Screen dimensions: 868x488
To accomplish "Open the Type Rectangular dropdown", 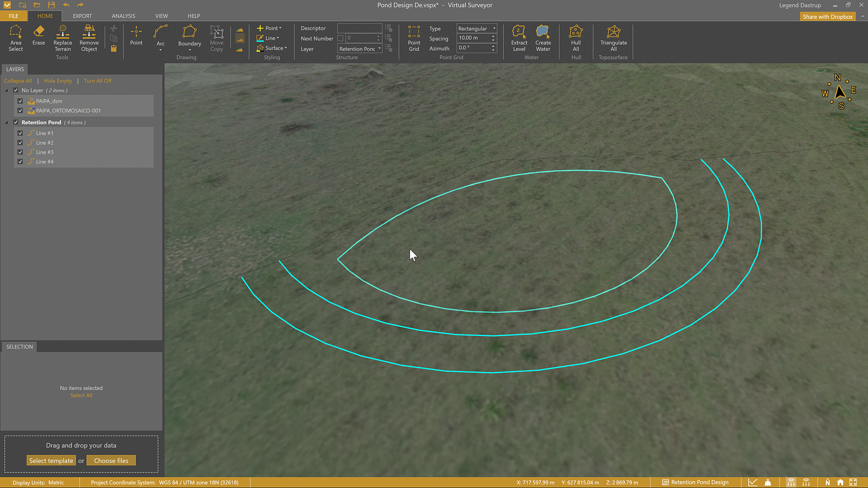I will click(x=476, y=28).
